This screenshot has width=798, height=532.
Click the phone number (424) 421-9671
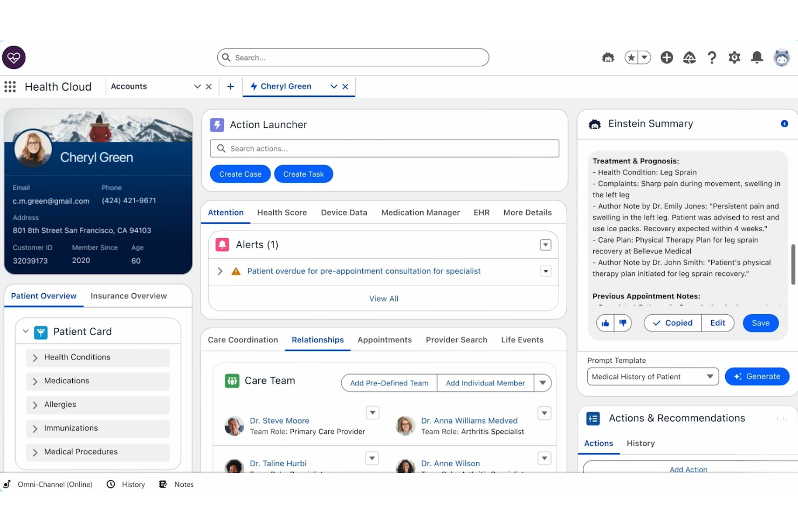(129, 201)
